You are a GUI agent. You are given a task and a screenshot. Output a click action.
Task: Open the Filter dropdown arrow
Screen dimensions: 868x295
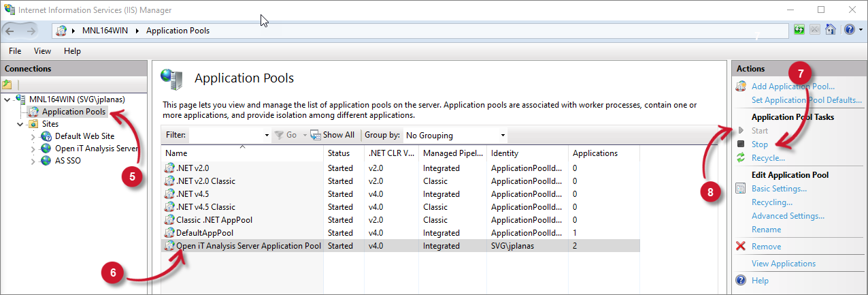266,135
